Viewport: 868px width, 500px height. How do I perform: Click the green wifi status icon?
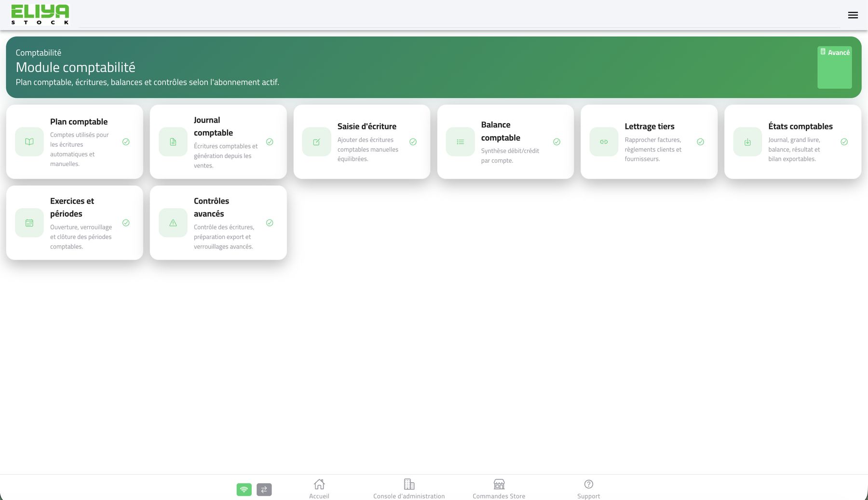pyautogui.click(x=244, y=489)
